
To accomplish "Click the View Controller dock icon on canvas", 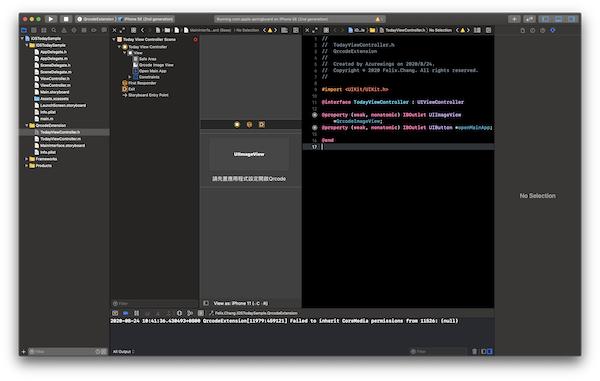I will (237, 125).
